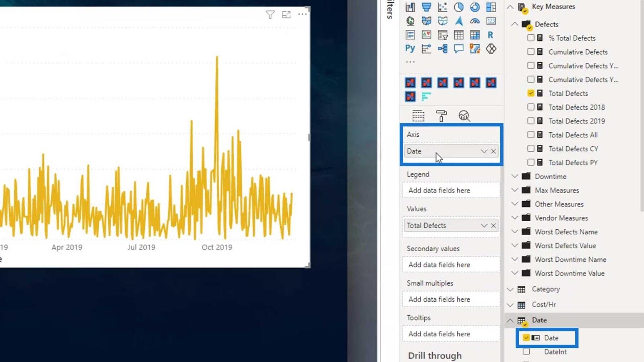Insert a Python visual
The image size is (644, 362).
[410, 49]
